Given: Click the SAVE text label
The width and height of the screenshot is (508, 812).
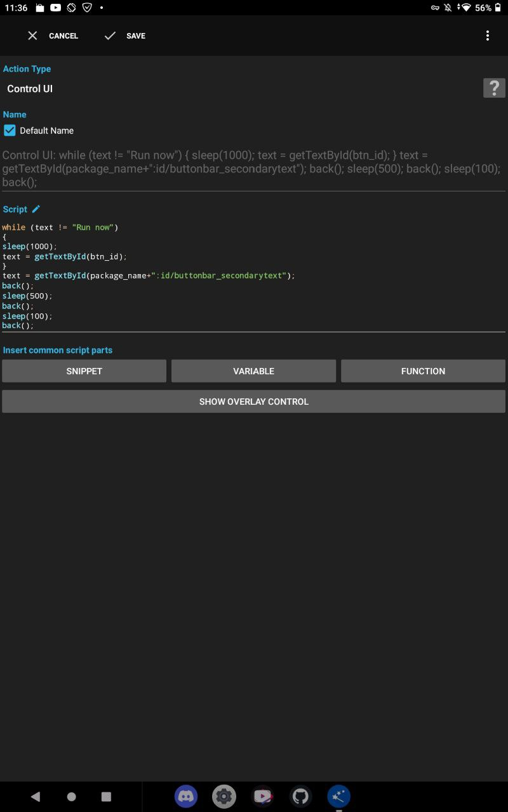Looking at the screenshot, I should pyautogui.click(x=136, y=36).
